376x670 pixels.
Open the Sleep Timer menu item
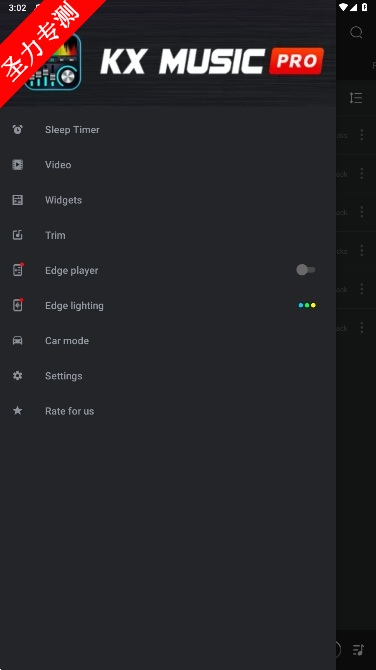coord(168,129)
